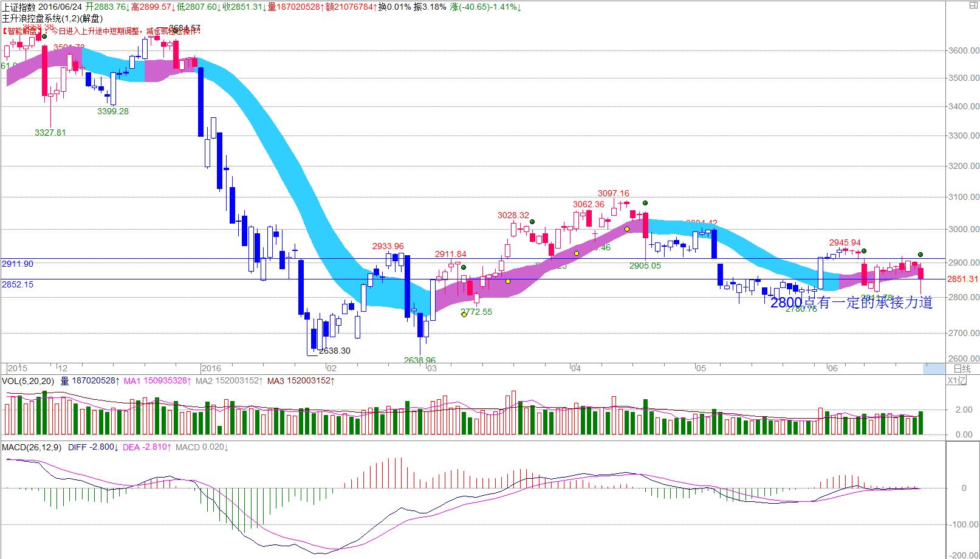The height and width of the screenshot is (559, 980).
Task: Click the VOL(5,20,20) indicator label
Action: [28, 381]
